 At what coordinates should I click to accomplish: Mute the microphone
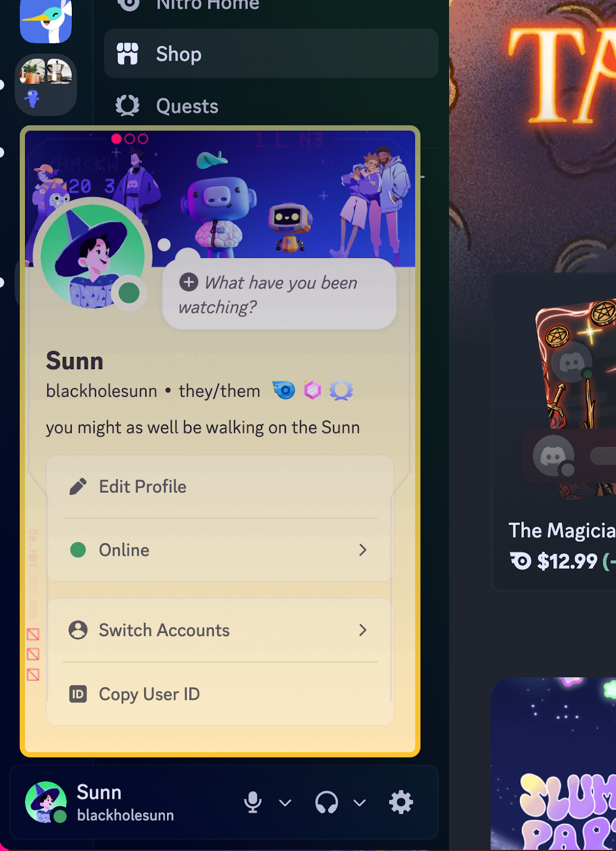(x=253, y=802)
